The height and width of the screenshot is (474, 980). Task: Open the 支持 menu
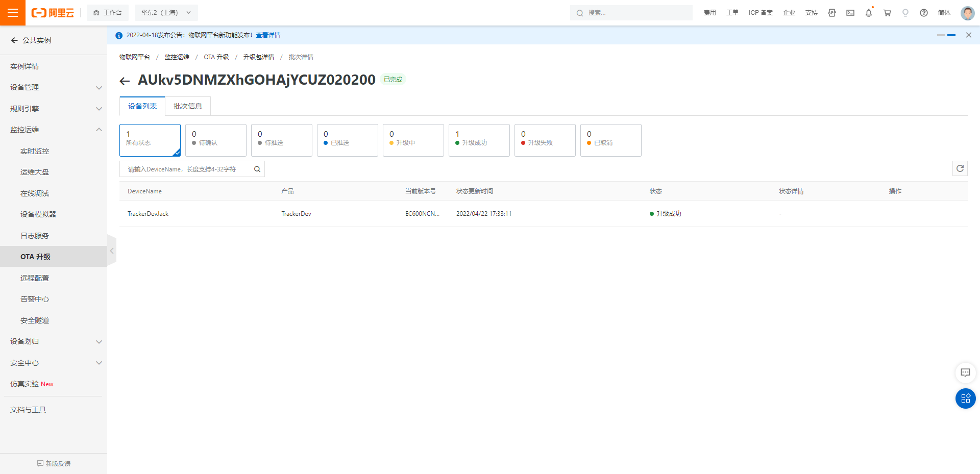(812, 13)
